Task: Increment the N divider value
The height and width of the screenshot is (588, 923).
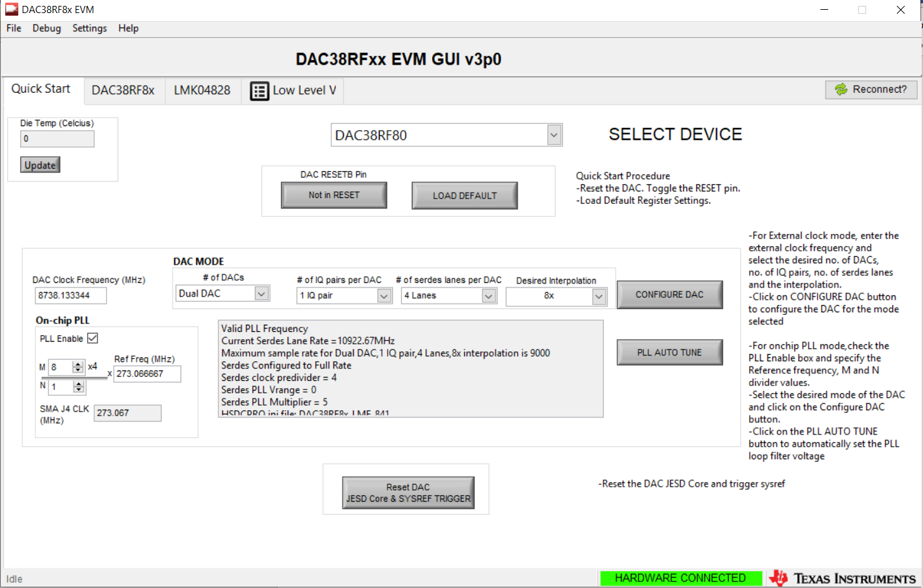Action: [x=79, y=384]
